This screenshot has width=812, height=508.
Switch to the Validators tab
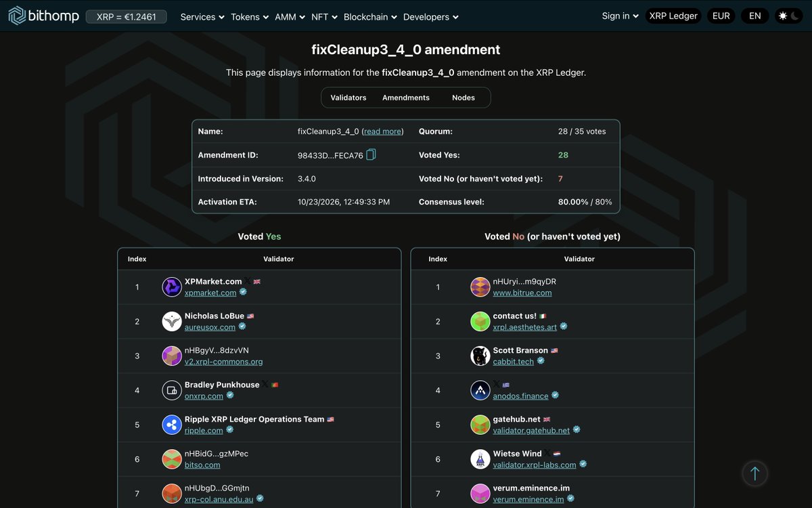click(x=348, y=98)
